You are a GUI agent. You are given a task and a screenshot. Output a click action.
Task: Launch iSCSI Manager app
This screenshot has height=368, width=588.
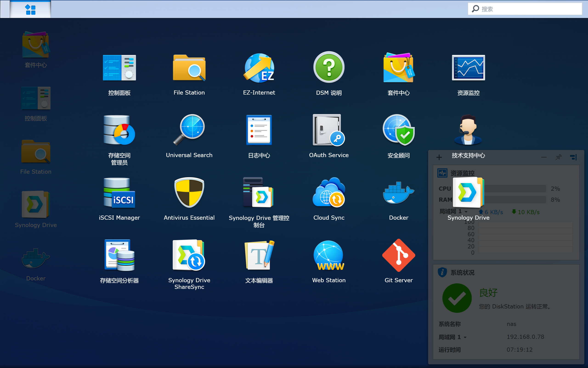[119, 193]
